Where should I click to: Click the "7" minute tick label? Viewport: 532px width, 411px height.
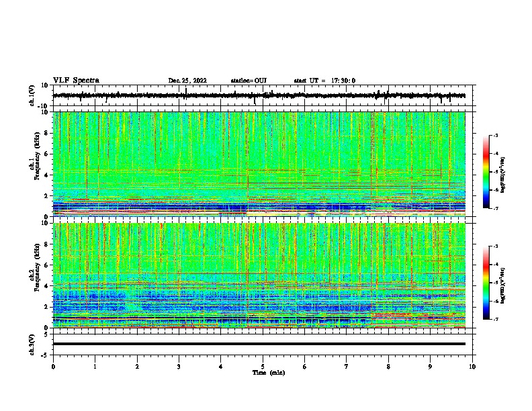(x=347, y=367)
